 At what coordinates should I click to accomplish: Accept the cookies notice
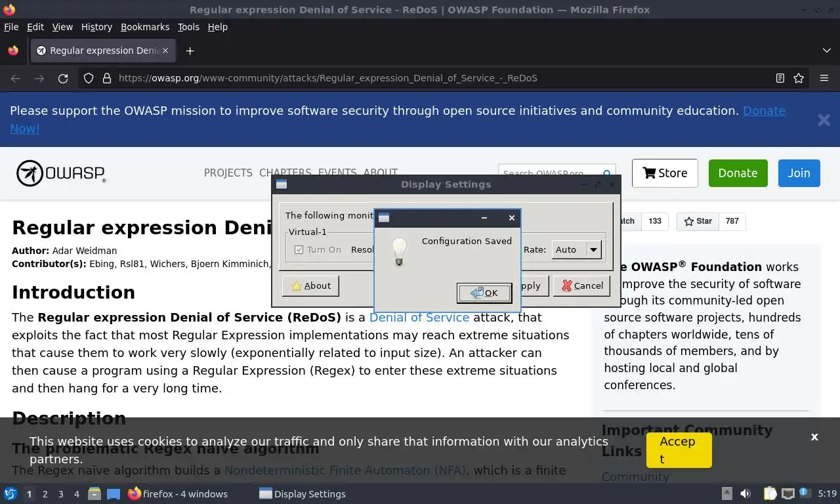tap(679, 450)
